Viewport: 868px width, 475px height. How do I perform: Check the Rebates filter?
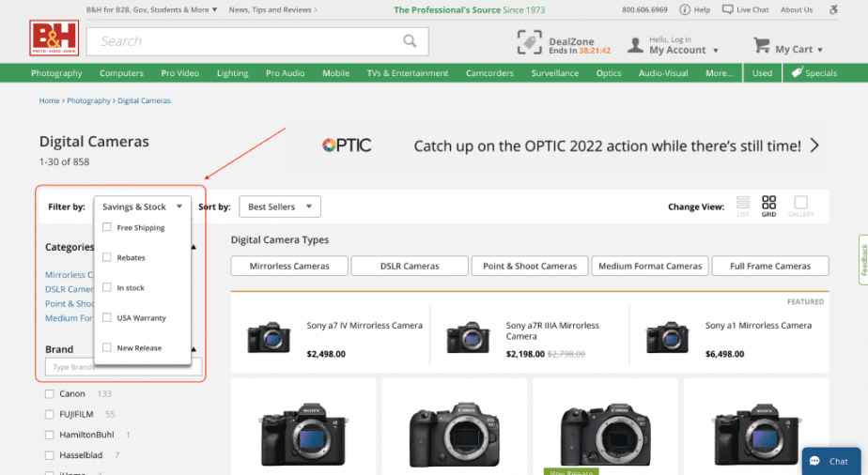click(x=107, y=257)
